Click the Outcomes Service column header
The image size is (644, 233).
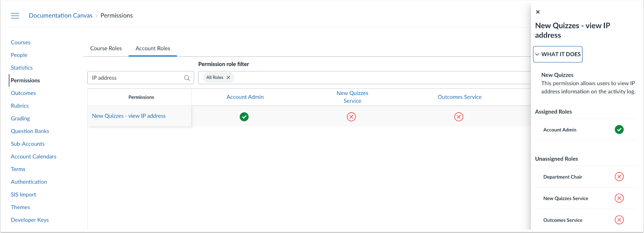(460, 97)
